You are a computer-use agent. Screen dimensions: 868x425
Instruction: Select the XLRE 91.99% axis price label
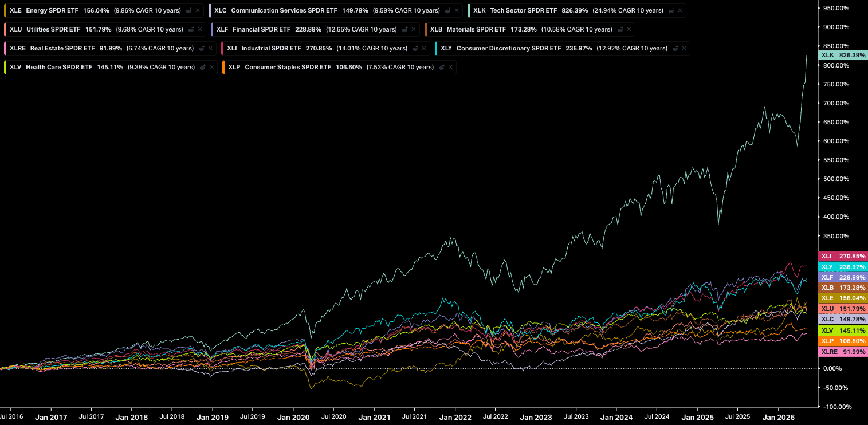(x=843, y=352)
